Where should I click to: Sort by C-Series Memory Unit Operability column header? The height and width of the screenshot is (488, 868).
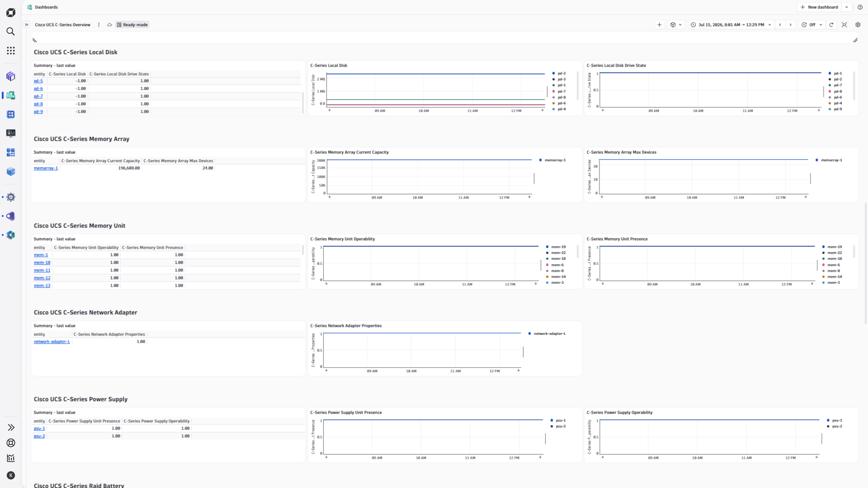[86, 248]
